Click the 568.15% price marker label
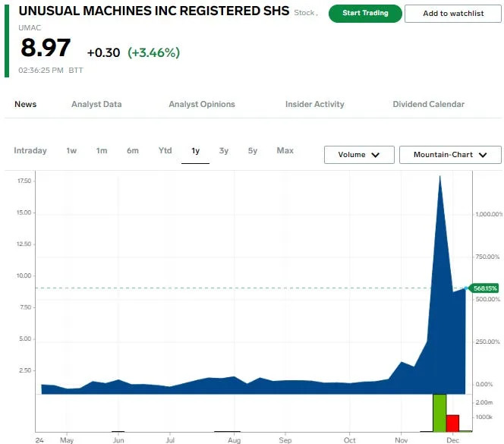The height and width of the screenshot is (444, 504). click(485, 288)
